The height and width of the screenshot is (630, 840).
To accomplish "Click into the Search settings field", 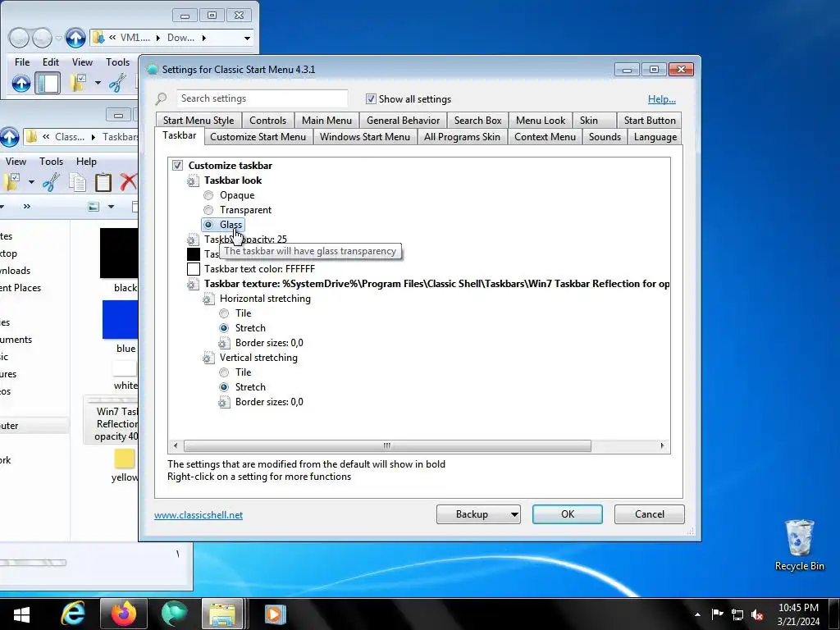I will pos(262,98).
